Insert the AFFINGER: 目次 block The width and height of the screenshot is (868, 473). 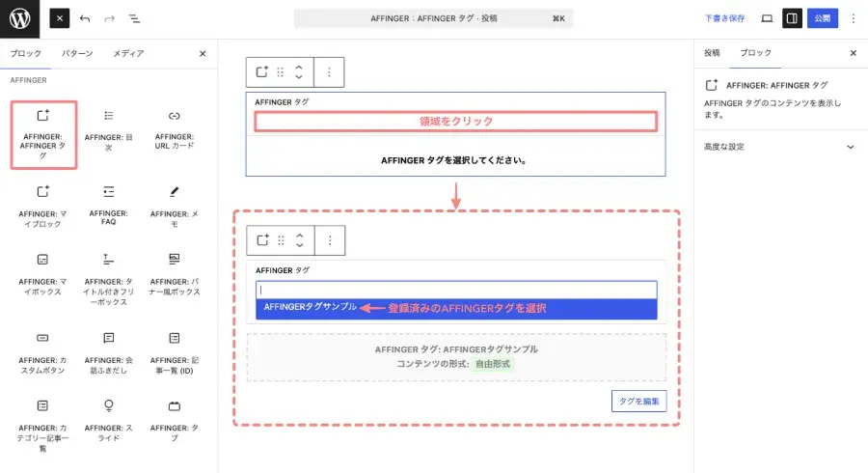tap(108, 131)
